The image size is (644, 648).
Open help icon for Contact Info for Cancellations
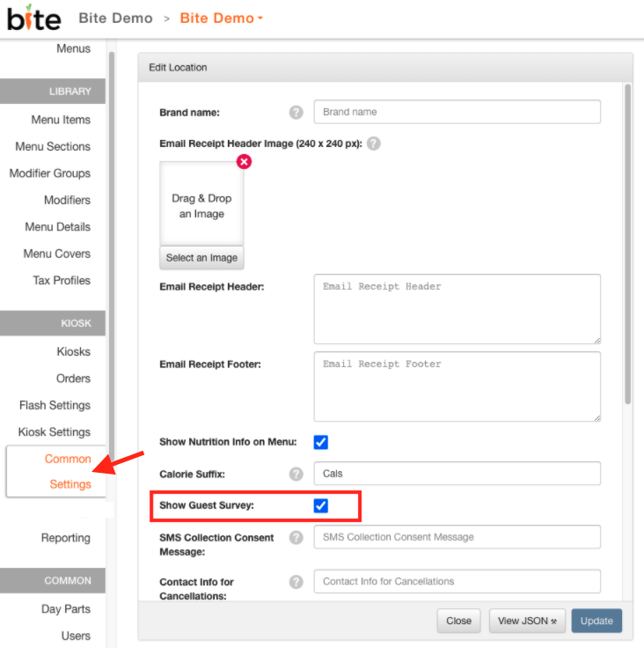click(296, 582)
